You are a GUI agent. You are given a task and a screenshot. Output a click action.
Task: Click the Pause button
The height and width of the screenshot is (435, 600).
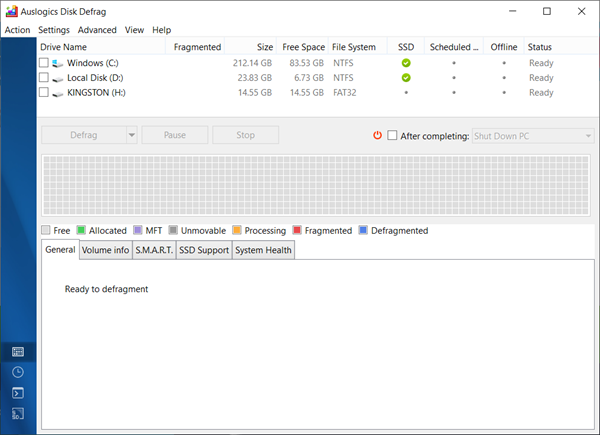click(175, 135)
